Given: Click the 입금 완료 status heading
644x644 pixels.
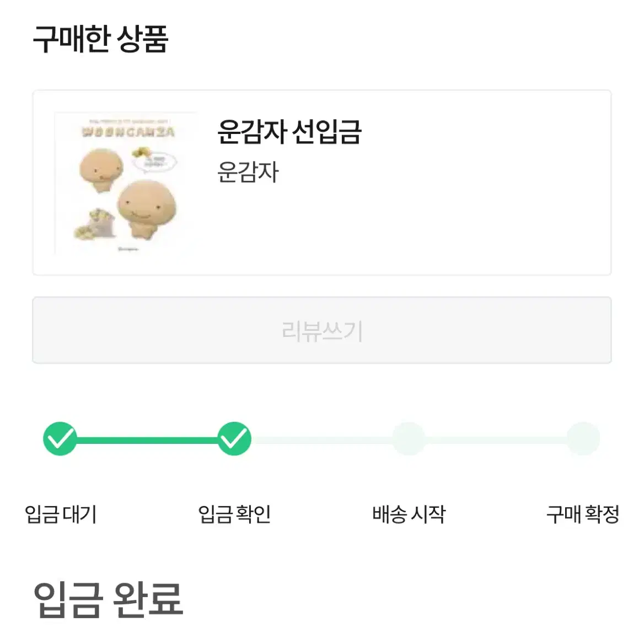Looking at the screenshot, I should pos(108,600).
